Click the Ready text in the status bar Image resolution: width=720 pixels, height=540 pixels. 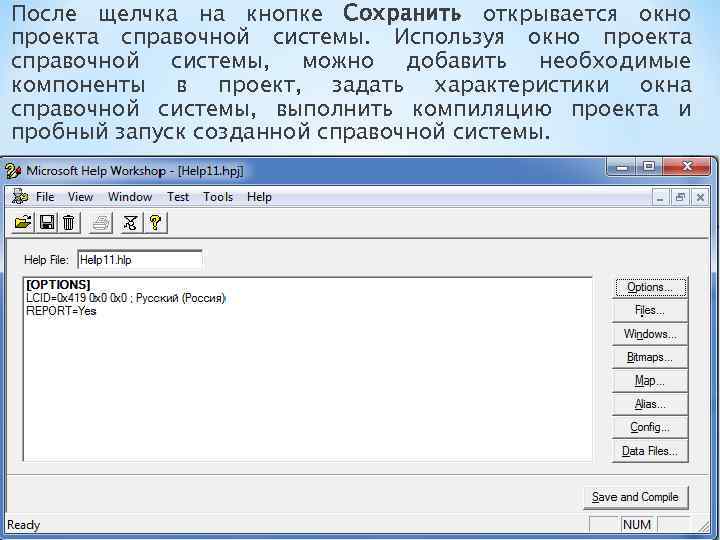click(x=23, y=525)
